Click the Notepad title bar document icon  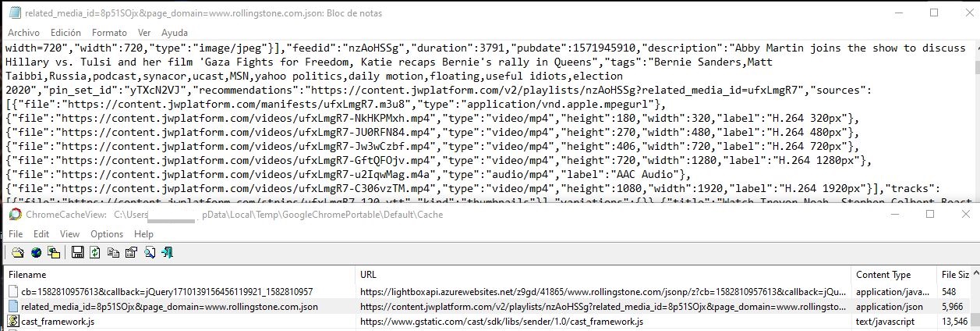coord(14,13)
